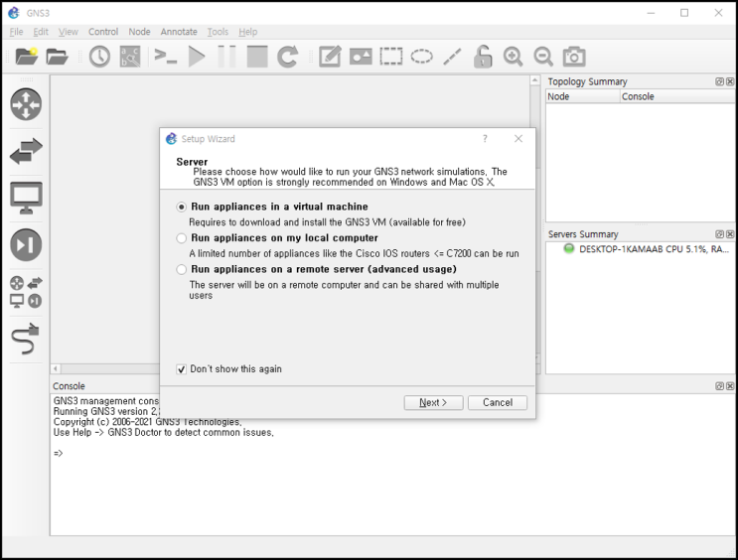The width and height of the screenshot is (738, 560).
Task: Float the Topology Summary panel
Action: [720, 81]
